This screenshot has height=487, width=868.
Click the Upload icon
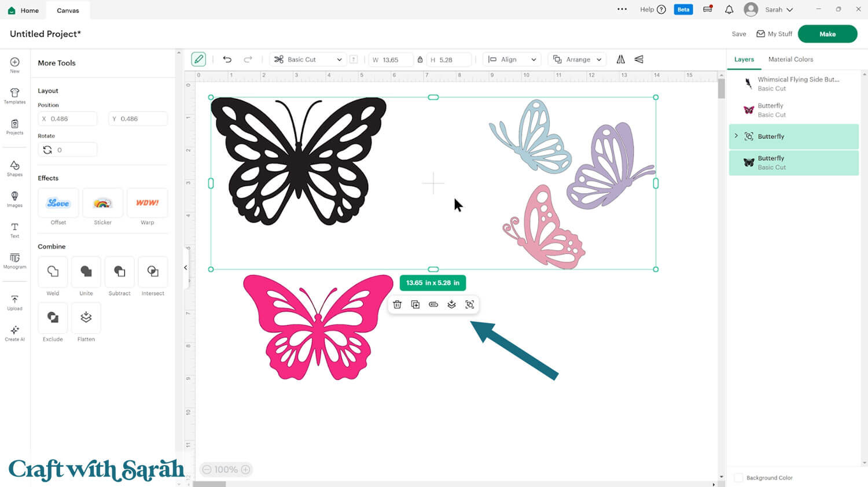coord(14,302)
